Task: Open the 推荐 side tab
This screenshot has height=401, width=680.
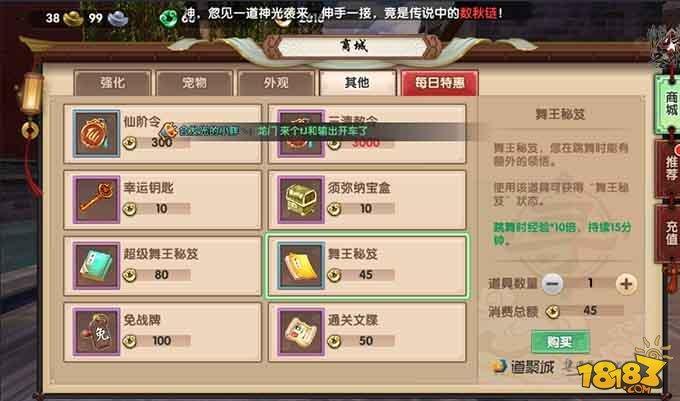Action: point(669,169)
